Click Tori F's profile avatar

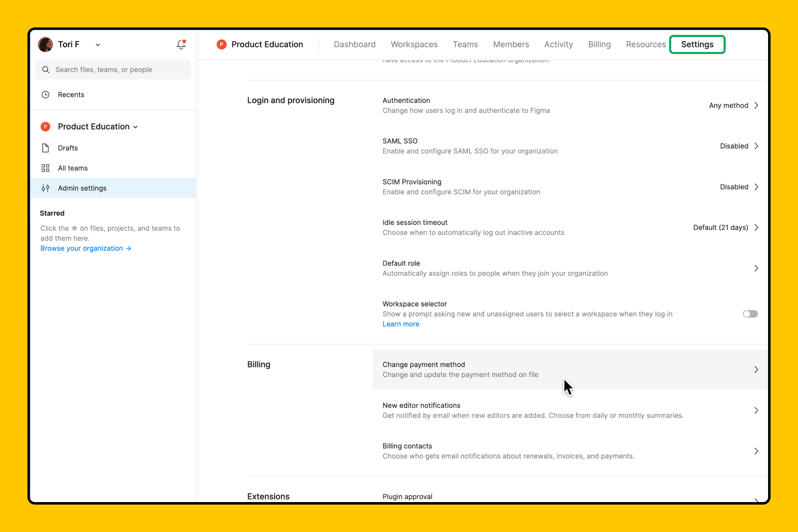click(45, 44)
